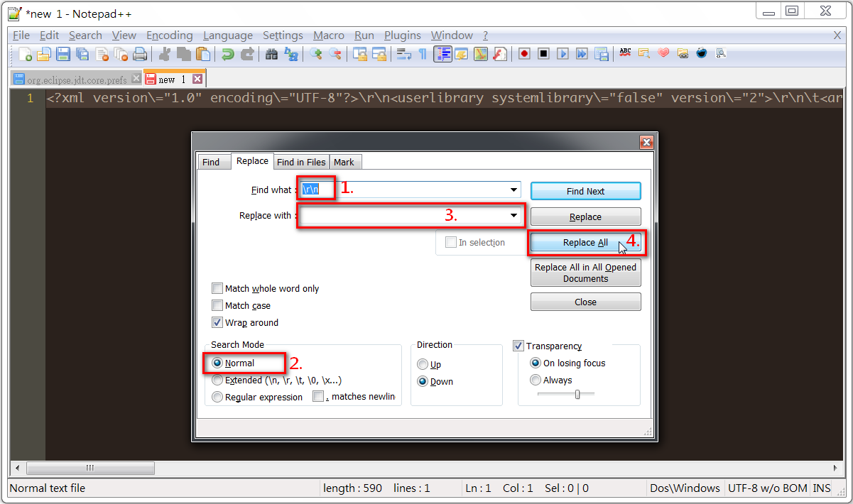The height and width of the screenshot is (504, 853).
Task: Set search direction to Up
Action: (x=430, y=364)
